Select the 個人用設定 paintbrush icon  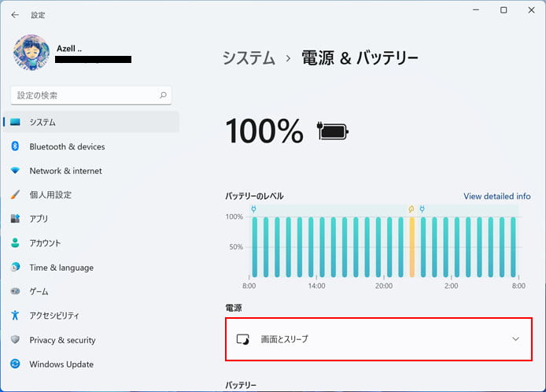(15, 194)
